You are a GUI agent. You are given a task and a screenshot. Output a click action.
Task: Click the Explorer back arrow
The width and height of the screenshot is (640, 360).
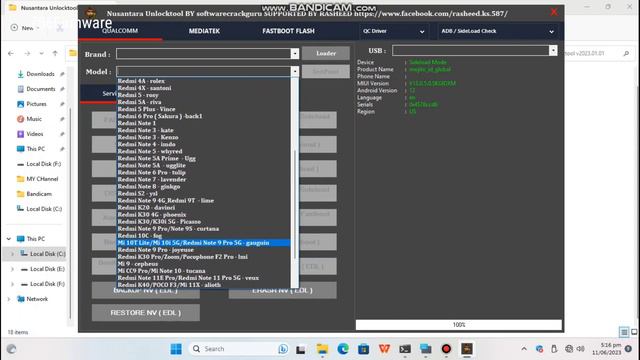(11, 53)
